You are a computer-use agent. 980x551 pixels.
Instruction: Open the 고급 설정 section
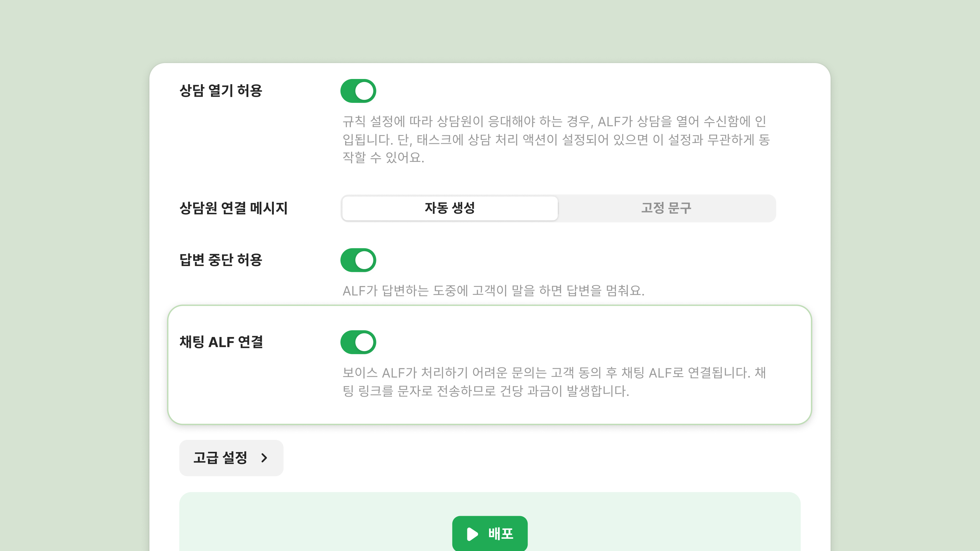[x=221, y=457]
